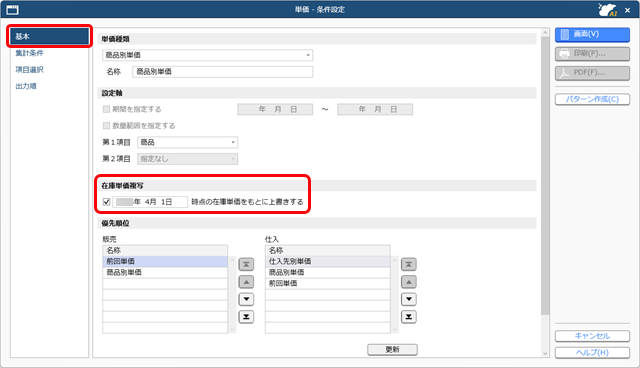640x368 pixels.
Task: Open the 第１項目 dropdown showing 商品
Action: tap(187, 142)
